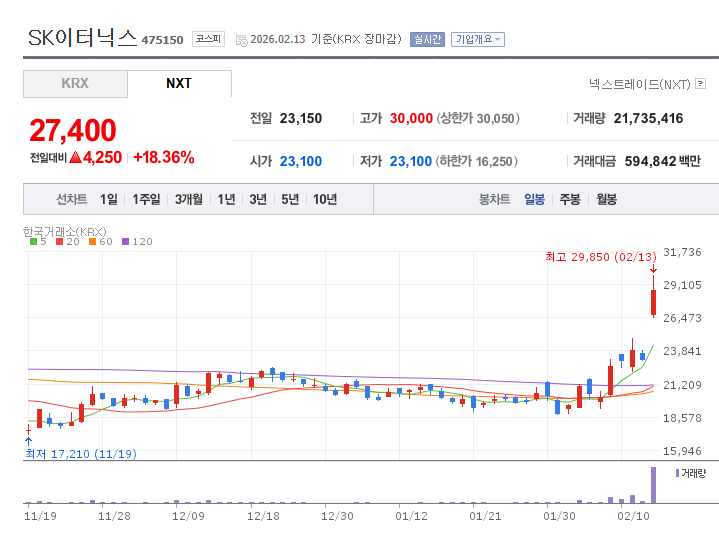Click the 넥스트레이드(NXT) link text

point(640,84)
